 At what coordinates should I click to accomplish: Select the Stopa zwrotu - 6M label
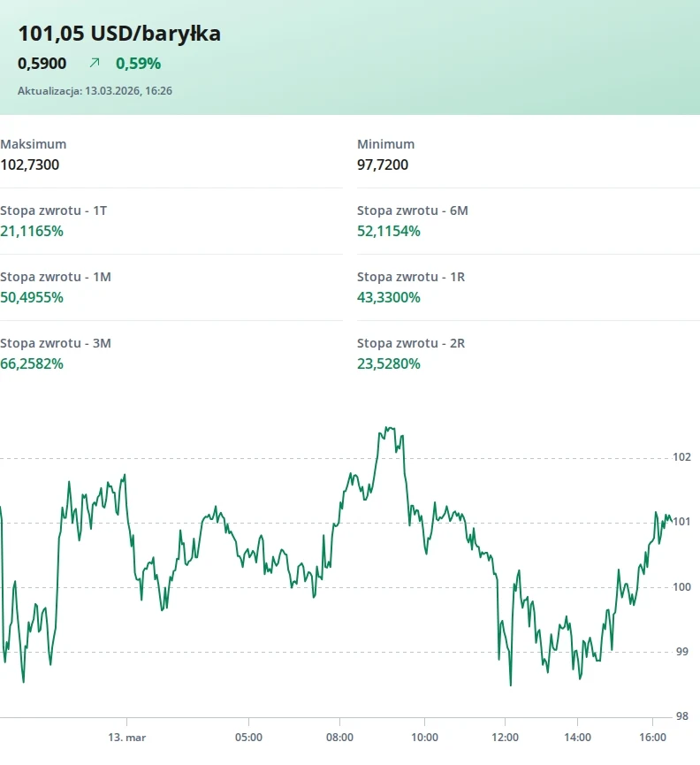pyautogui.click(x=412, y=210)
